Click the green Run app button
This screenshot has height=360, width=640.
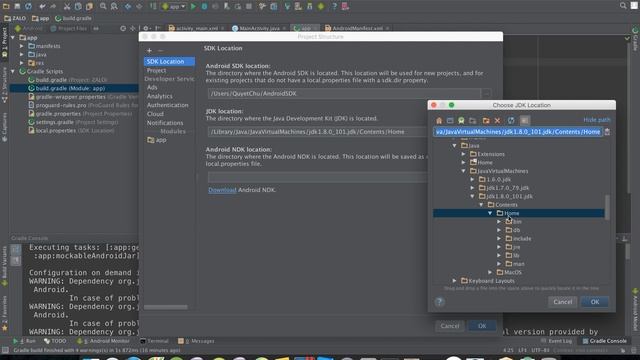[x=193, y=6]
